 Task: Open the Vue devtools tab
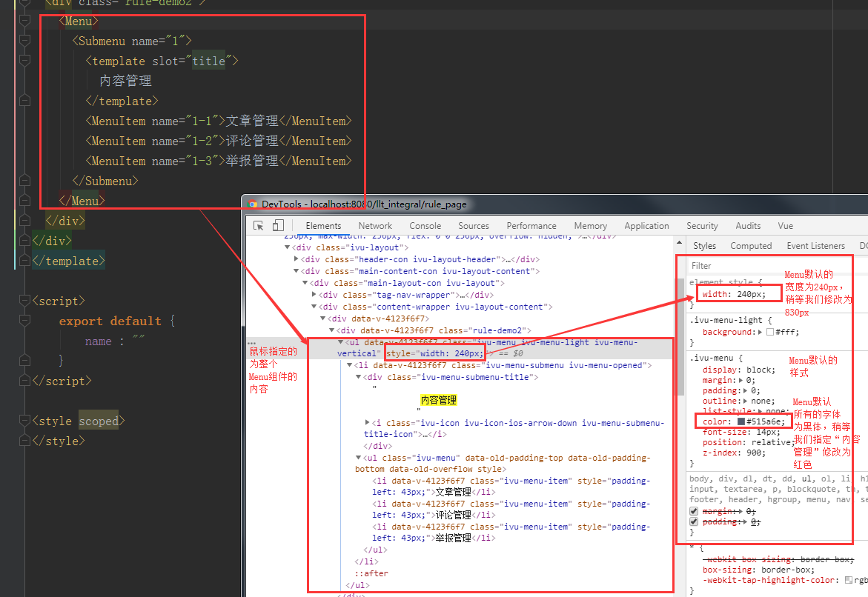pyautogui.click(x=785, y=226)
